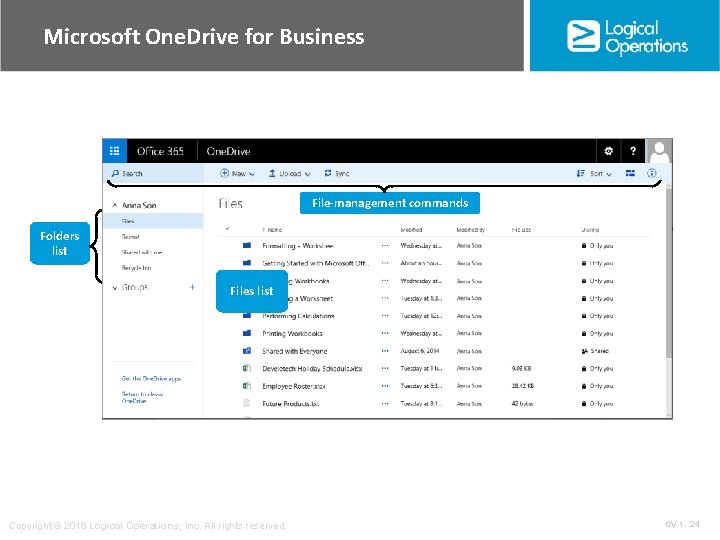Open the details info pane icon
720x540 pixels.
pyautogui.click(x=651, y=173)
